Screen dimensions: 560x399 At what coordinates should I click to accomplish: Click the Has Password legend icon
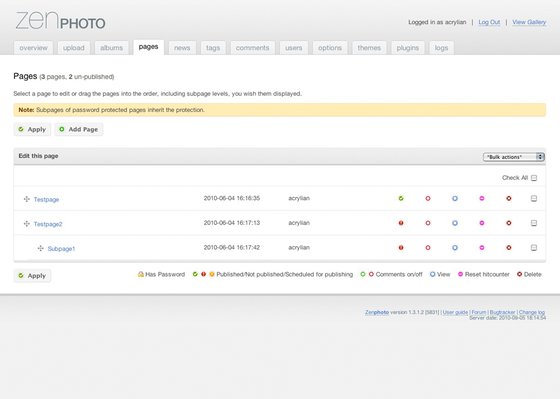tap(141, 274)
